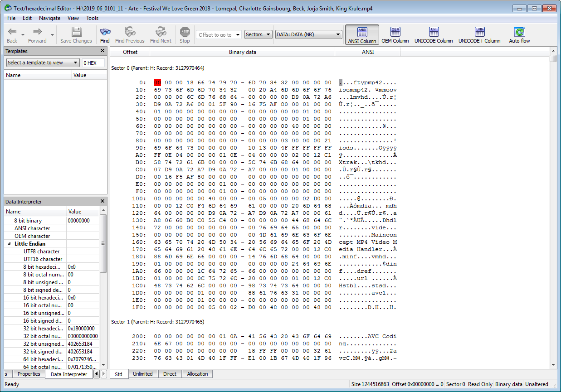The height and width of the screenshot is (392, 561).
Task: Open the Edit menu
Action: pos(27,18)
